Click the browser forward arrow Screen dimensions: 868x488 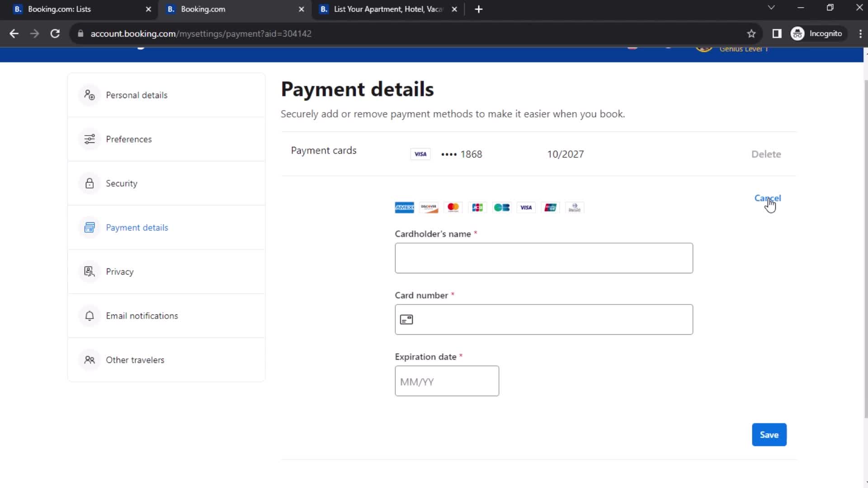click(x=34, y=33)
